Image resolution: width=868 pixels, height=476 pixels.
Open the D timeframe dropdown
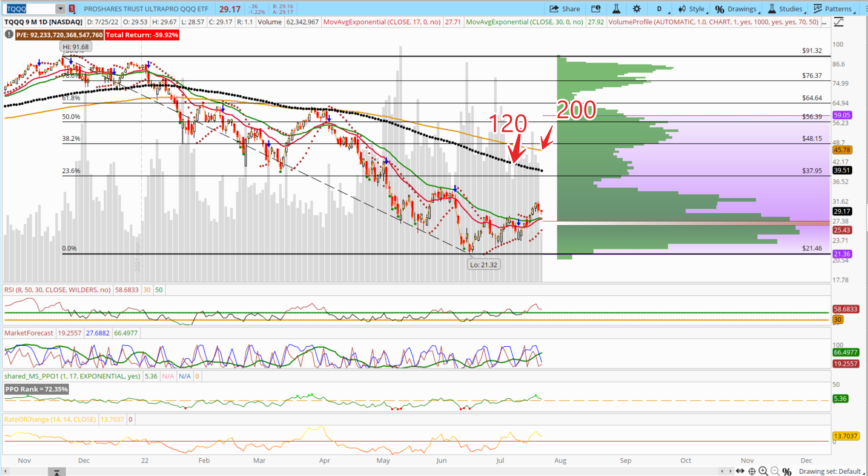[660, 9]
